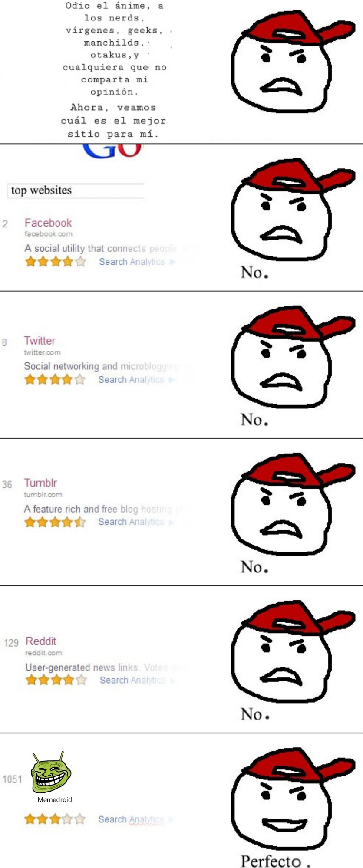
Task: Click Twitter's star rating icons
Action: (55, 380)
